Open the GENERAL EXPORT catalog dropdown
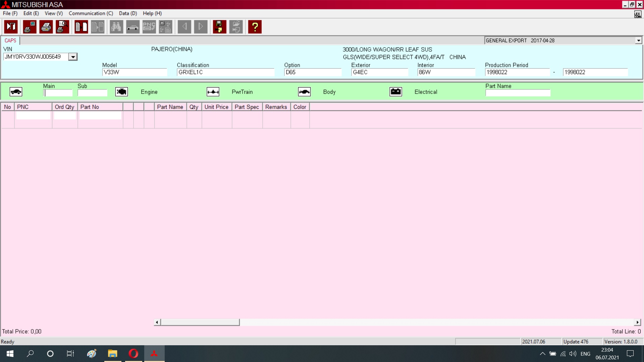 tap(638, 41)
